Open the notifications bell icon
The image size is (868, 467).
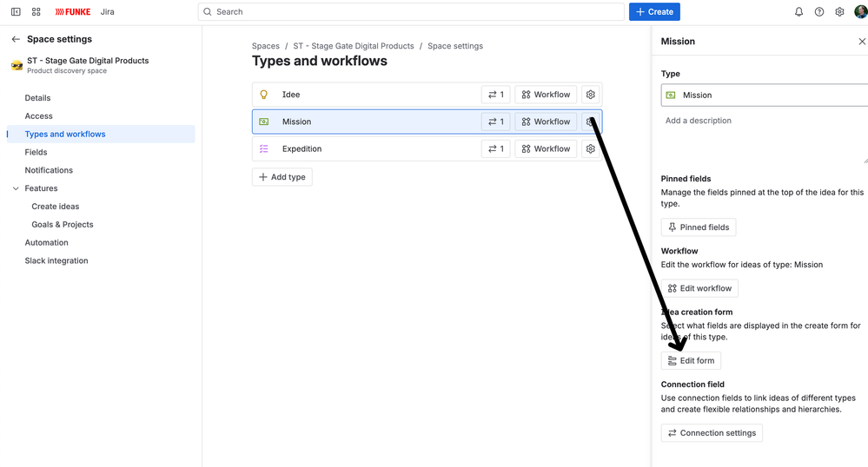798,11
